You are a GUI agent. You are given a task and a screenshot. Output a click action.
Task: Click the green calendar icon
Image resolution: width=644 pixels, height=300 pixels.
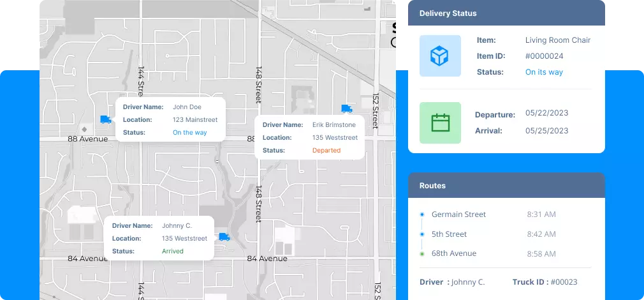tap(440, 123)
